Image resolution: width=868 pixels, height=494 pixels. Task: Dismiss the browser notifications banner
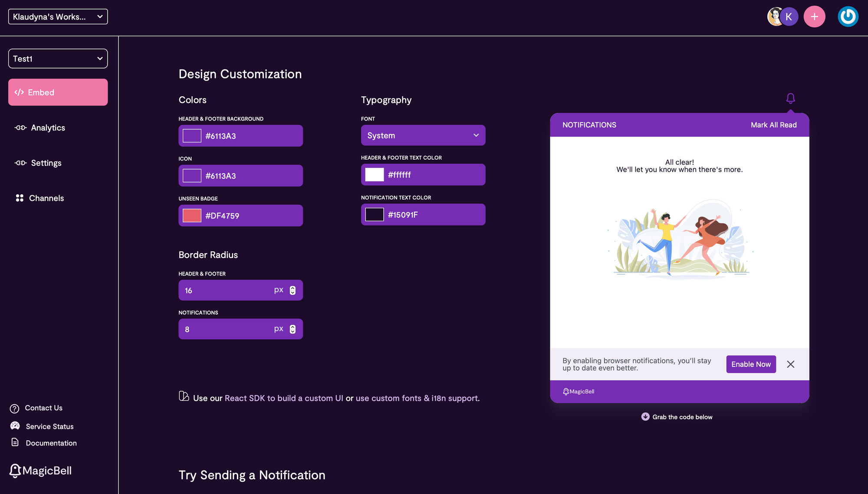[790, 364]
